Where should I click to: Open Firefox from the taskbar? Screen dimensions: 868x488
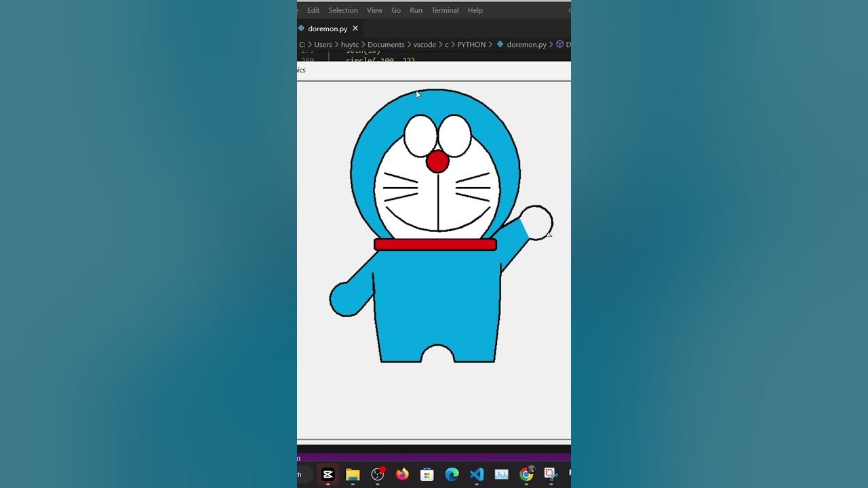pyautogui.click(x=403, y=474)
